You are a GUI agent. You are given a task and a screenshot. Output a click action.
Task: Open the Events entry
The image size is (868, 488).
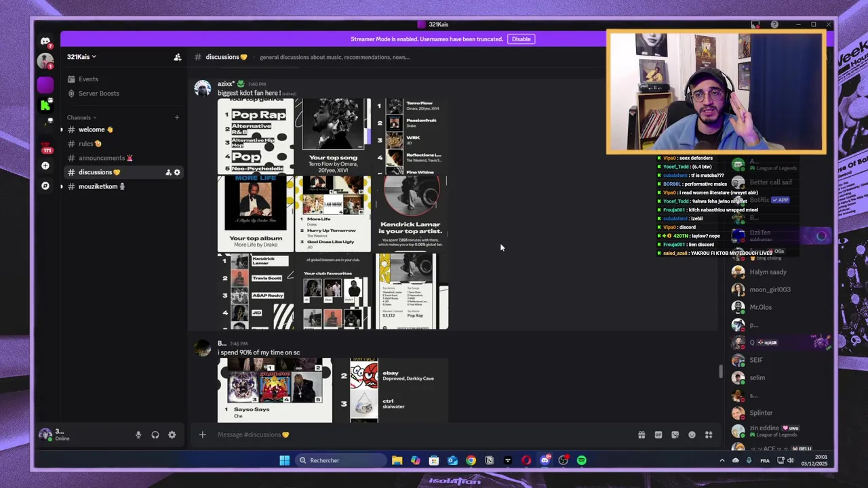click(x=88, y=79)
